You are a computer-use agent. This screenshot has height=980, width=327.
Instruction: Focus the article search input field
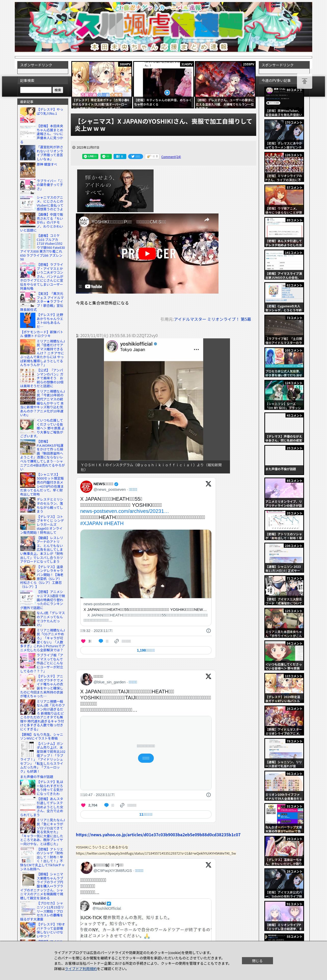click(36, 90)
